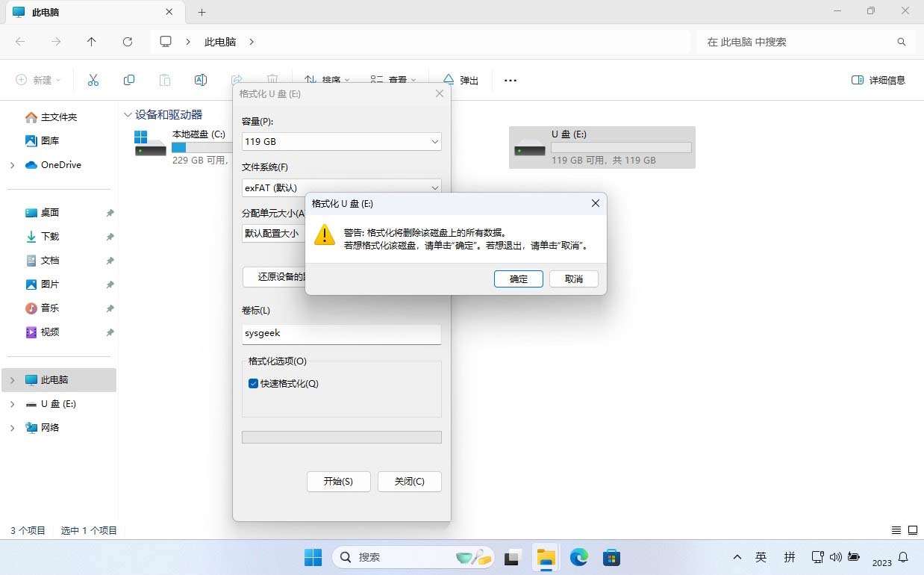Click the up arrow navigation icon
The image size is (924, 575).
pos(92,42)
